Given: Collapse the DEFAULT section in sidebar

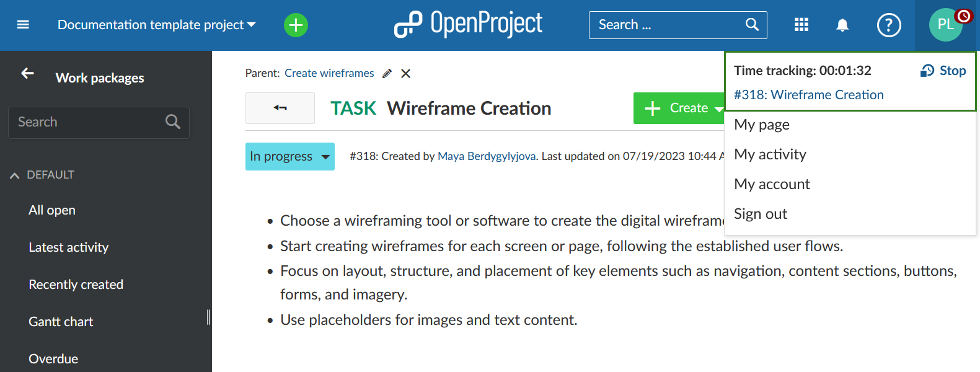Looking at the screenshot, I should [x=15, y=175].
